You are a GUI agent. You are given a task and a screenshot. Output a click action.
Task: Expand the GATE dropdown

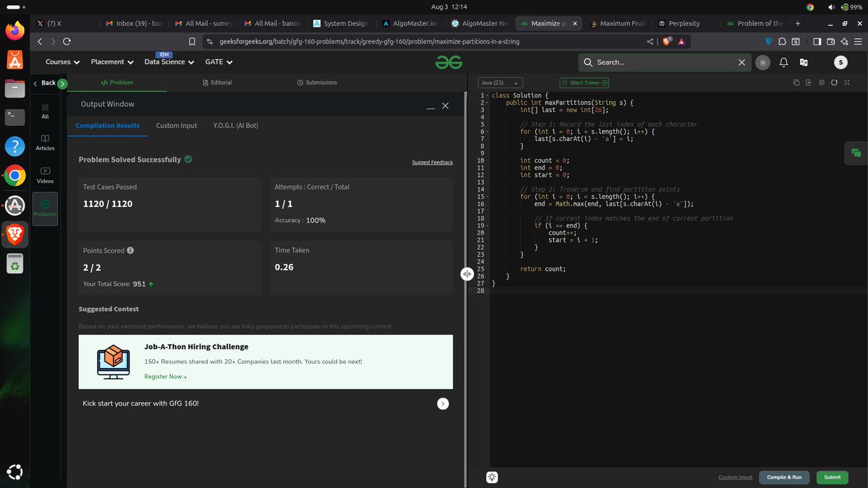218,62
